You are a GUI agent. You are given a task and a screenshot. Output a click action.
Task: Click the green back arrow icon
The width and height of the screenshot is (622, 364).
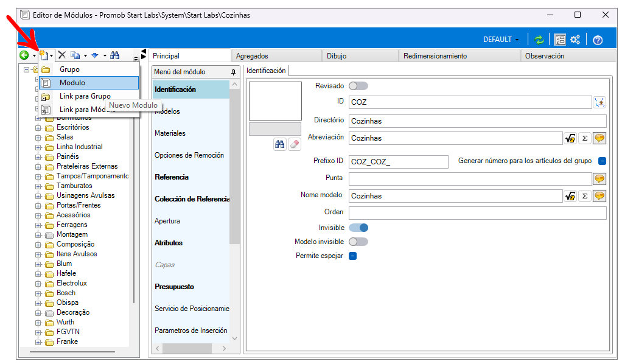pos(24,55)
